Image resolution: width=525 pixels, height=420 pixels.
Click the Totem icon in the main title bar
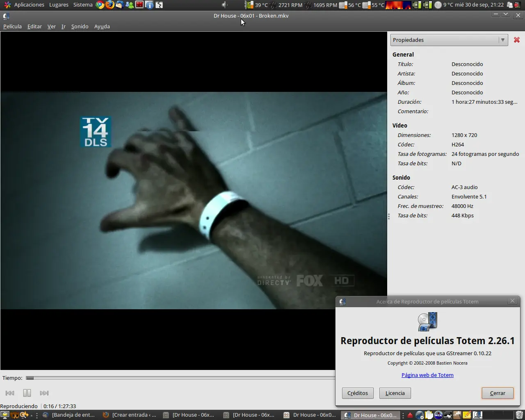pos(6,16)
